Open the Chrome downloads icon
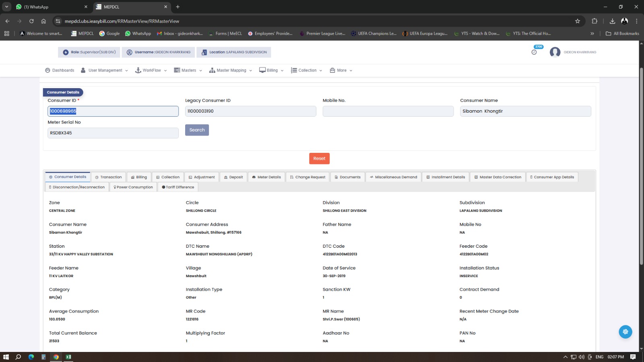This screenshot has height=362, width=644. click(x=612, y=21)
